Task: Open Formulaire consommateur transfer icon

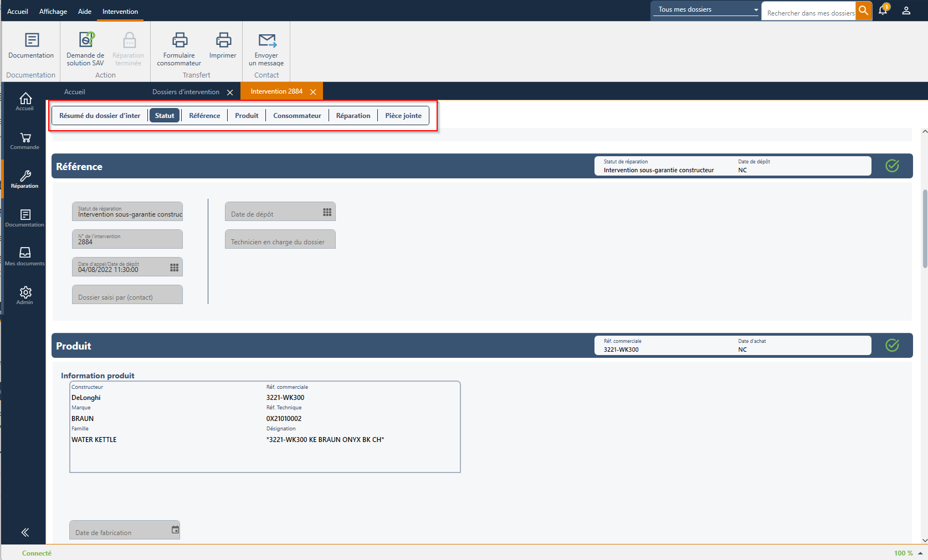Action: [x=180, y=40]
